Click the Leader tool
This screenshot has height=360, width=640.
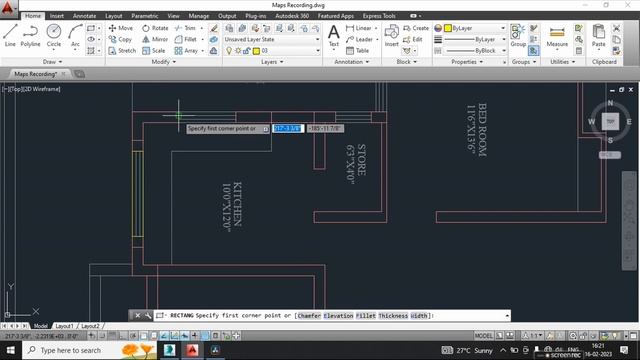360,40
